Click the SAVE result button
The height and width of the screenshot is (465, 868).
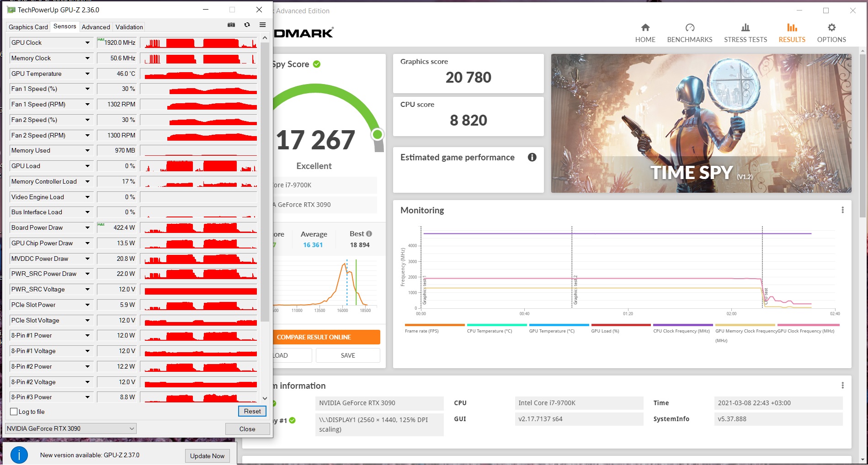[348, 355]
